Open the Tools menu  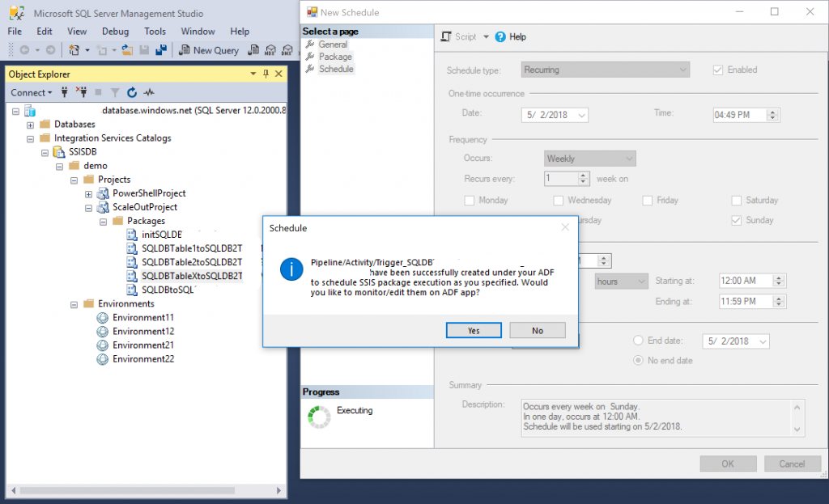tap(155, 32)
